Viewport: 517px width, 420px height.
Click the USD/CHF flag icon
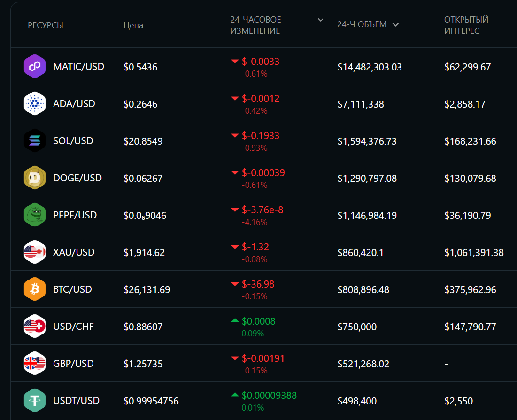coord(35,327)
